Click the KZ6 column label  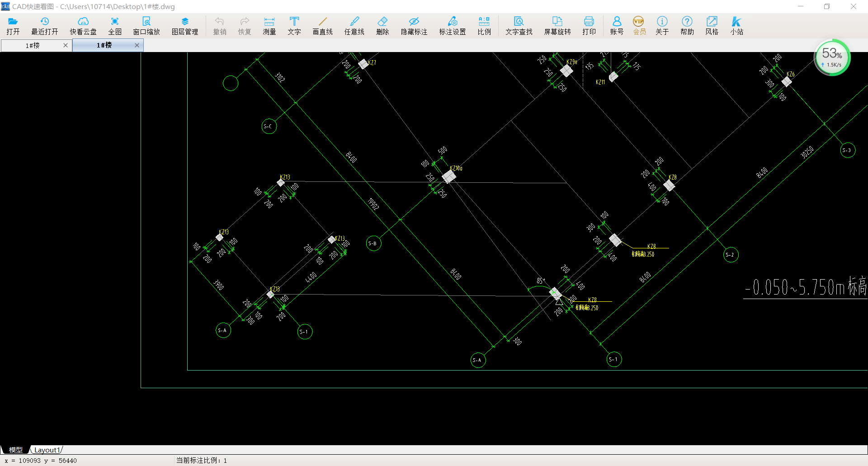791,74
